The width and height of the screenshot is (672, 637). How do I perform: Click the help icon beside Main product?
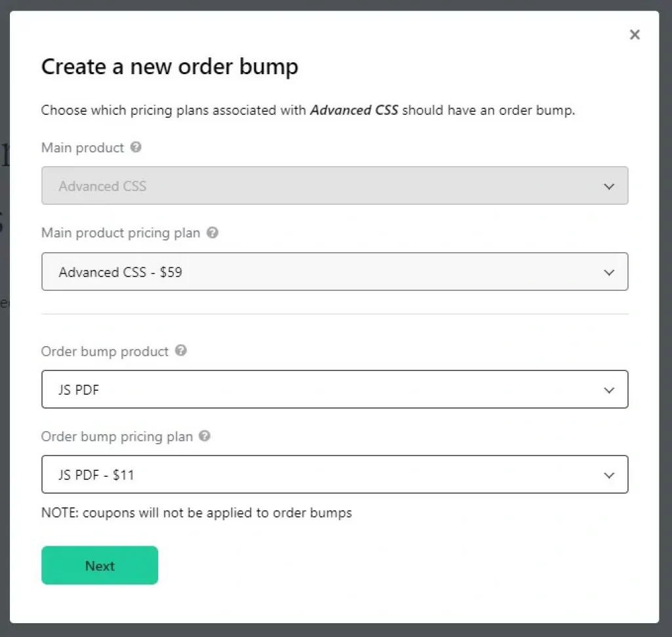(136, 147)
